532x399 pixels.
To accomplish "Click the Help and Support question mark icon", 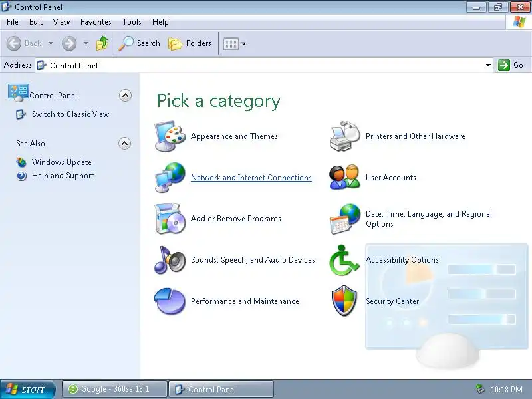I will [21, 176].
